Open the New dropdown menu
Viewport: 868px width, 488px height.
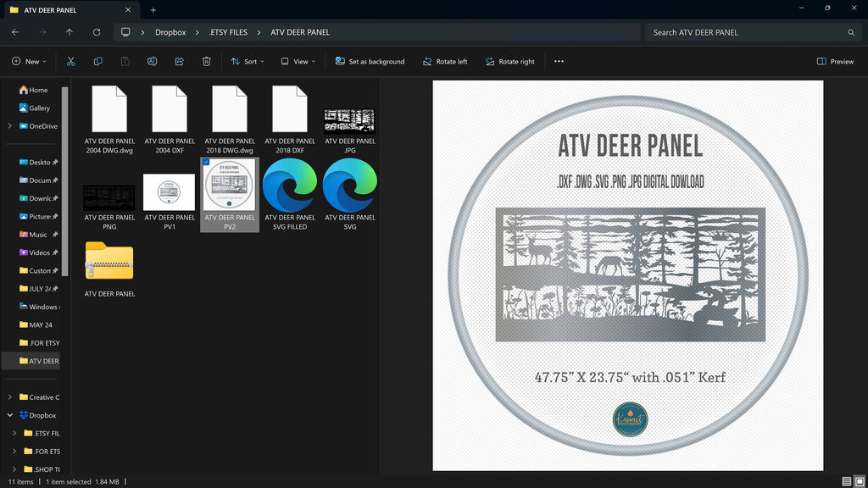[x=29, y=61]
